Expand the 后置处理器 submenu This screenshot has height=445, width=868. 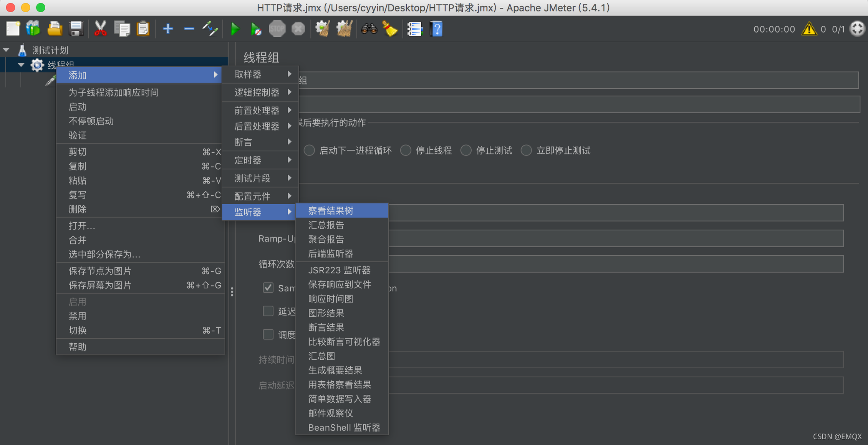point(260,126)
